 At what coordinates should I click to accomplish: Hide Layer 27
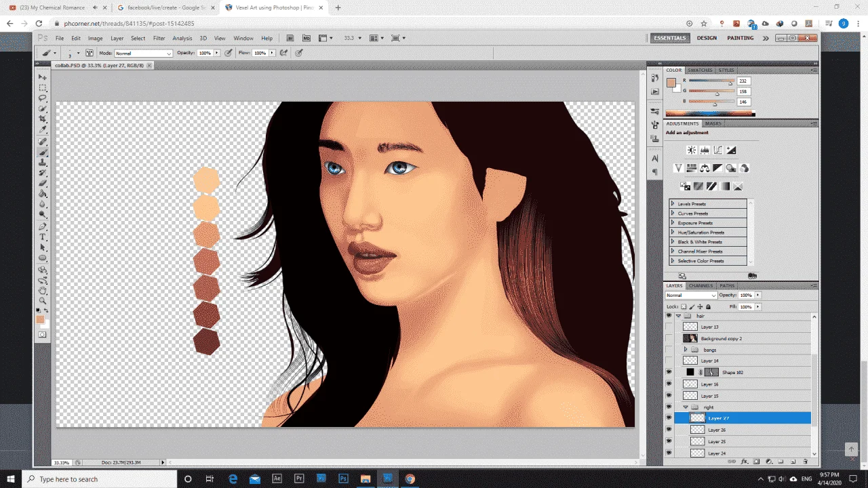[x=669, y=419]
